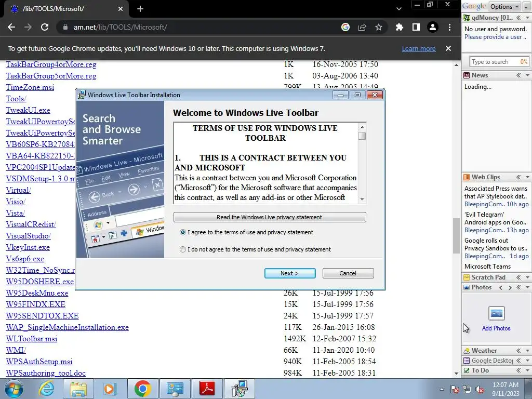Image resolution: width=532 pixels, height=399 pixels.
Task: Show hidden tray icons arrow
Action: pyautogui.click(x=442, y=389)
